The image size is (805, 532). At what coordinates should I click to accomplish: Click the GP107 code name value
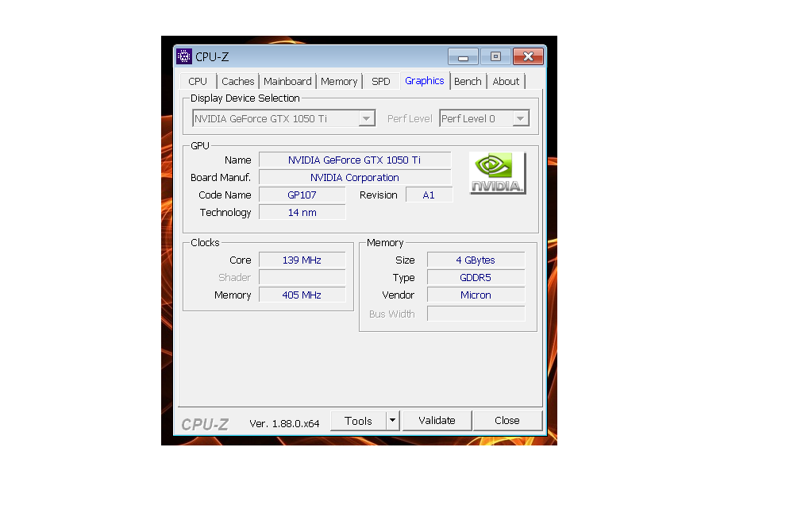click(302, 195)
